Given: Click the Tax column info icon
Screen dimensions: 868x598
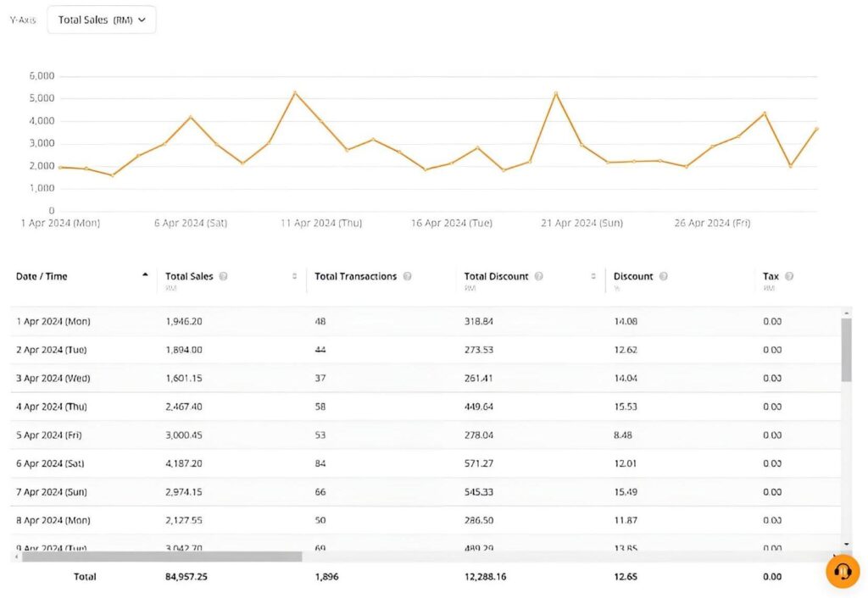Looking at the screenshot, I should point(787,275).
